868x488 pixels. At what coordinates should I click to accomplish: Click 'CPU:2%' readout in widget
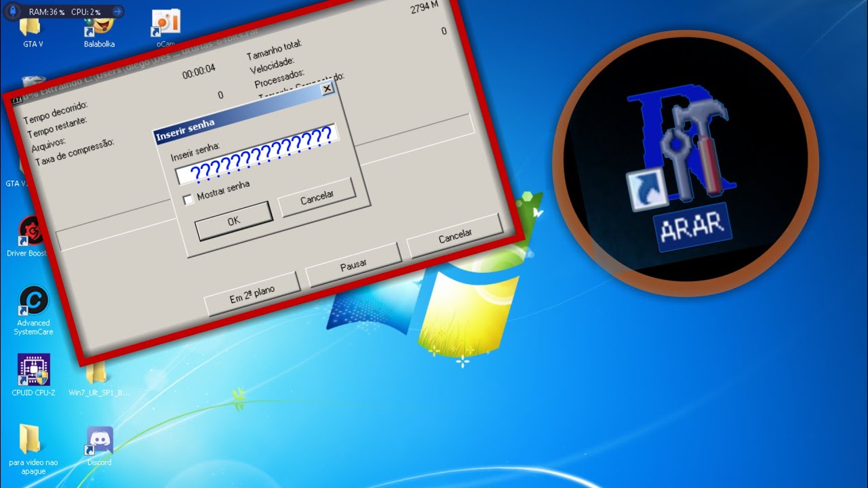85,12
